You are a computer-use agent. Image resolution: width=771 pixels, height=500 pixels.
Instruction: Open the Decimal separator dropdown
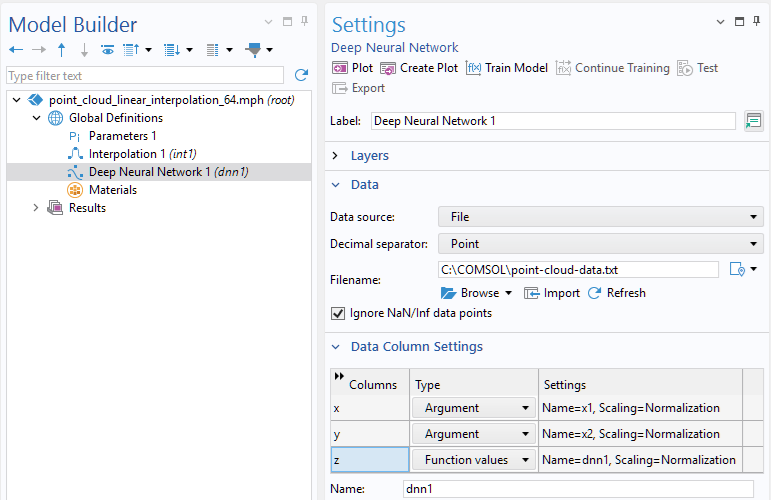tap(600, 244)
